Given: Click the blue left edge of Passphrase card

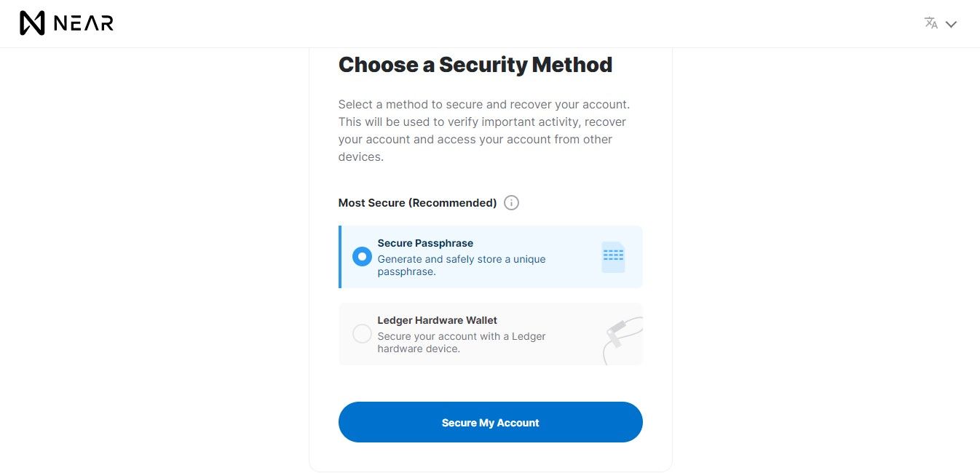Looking at the screenshot, I should [x=340, y=257].
